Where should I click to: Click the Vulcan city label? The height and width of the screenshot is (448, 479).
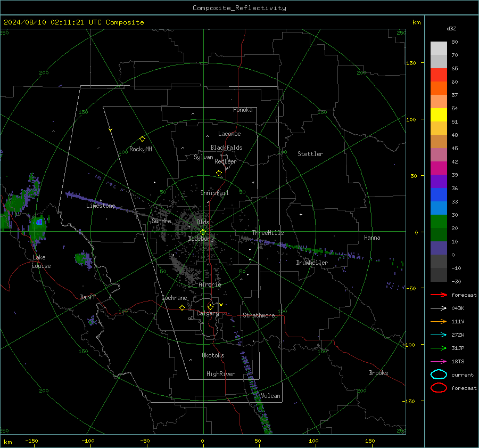pos(270,396)
